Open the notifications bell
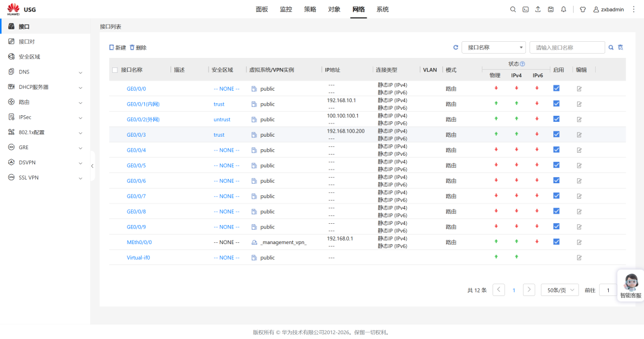The width and height of the screenshot is (644, 339). click(x=563, y=10)
